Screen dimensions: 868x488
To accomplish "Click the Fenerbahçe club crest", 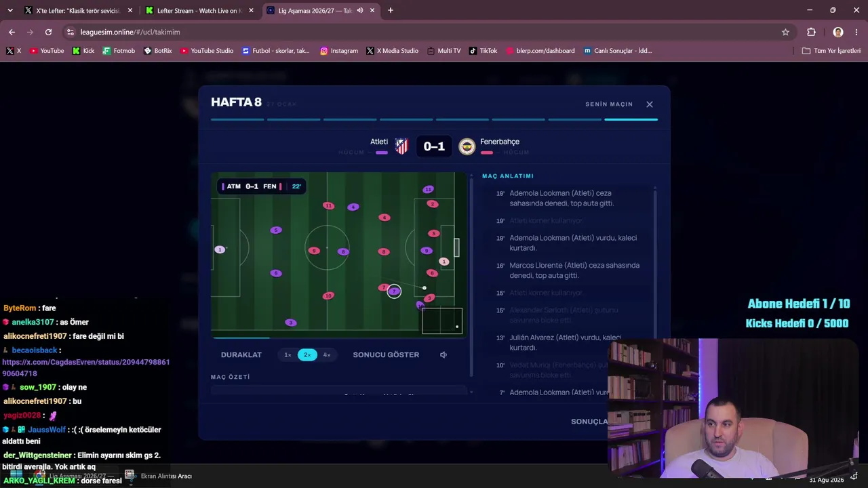I will pyautogui.click(x=467, y=146).
